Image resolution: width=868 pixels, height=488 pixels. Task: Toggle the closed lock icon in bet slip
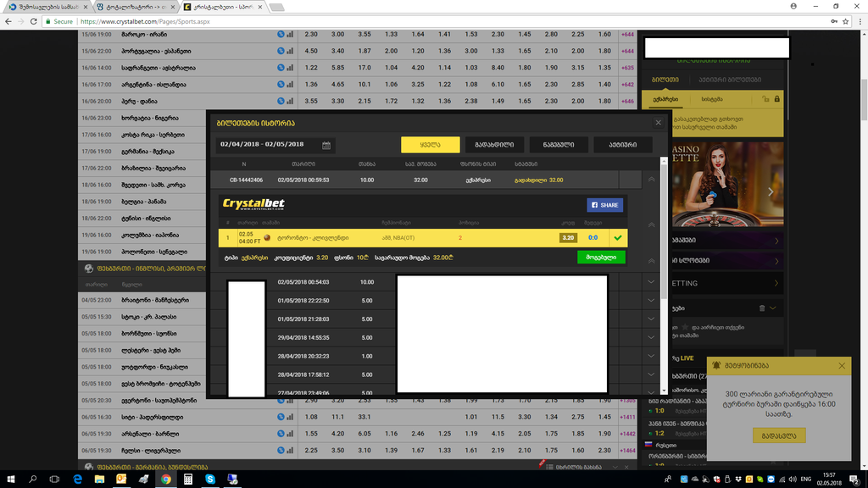pos(776,99)
